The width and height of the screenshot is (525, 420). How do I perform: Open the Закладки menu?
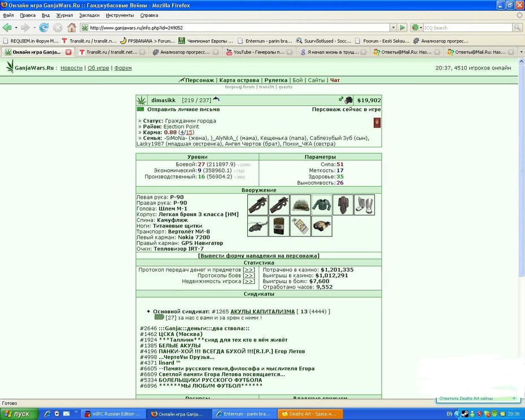(89, 15)
